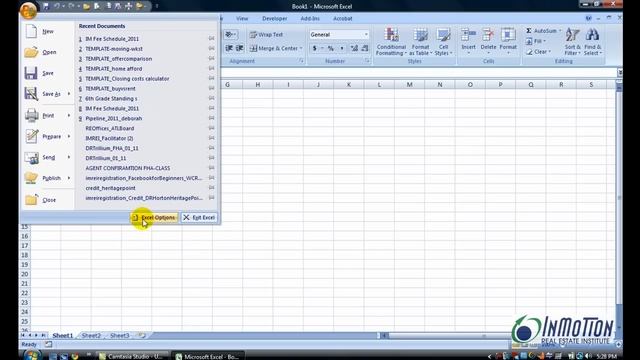Click Insert Worksheet tab icon
This screenshot has width=640, height=360.
(x=141, y=336)
